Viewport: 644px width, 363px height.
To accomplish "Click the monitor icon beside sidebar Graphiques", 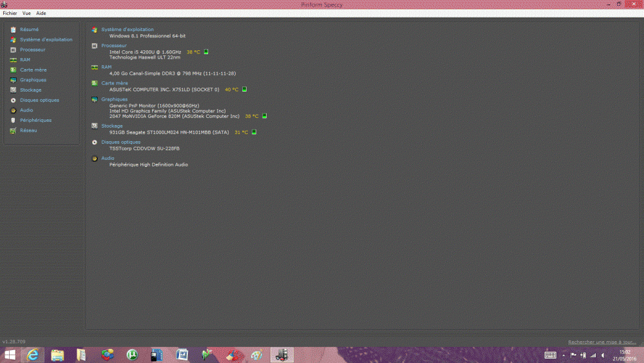I will pos(13,80).
